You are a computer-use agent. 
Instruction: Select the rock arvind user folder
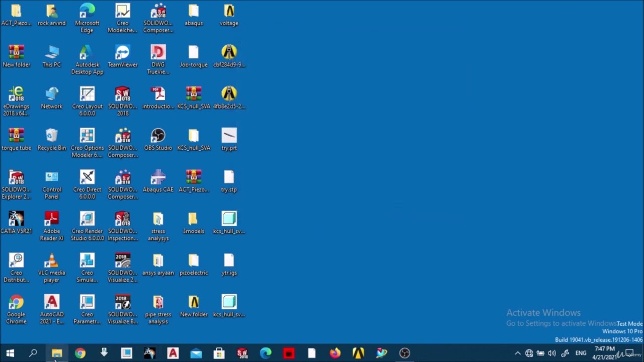(51, 15)
